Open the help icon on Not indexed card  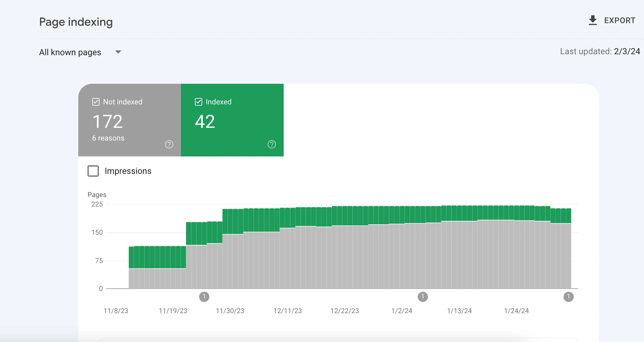point(169,144)
